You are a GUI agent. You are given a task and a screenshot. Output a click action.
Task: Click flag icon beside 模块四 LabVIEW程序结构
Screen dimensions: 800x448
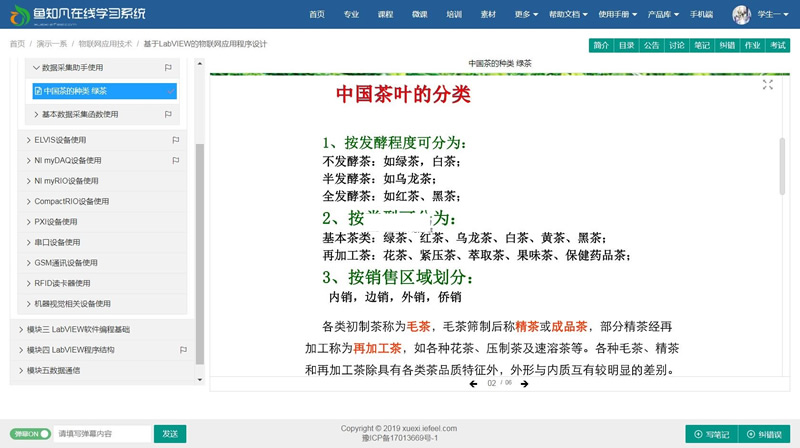(x=183, y=350)
